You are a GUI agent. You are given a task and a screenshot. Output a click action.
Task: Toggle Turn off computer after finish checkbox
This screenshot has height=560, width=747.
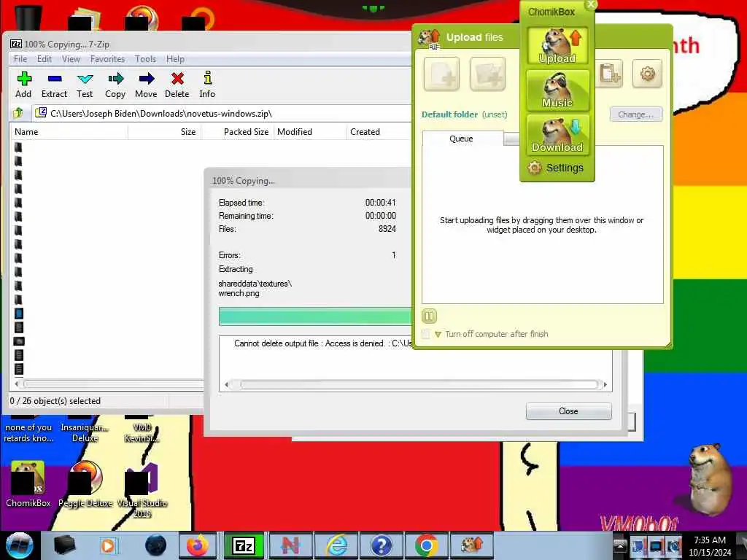pos(426,334)
